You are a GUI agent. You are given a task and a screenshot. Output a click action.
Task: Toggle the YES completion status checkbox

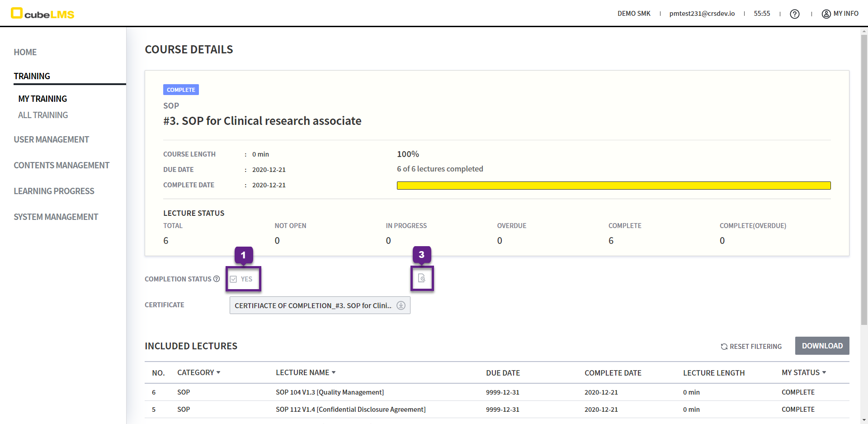point(234,279)
